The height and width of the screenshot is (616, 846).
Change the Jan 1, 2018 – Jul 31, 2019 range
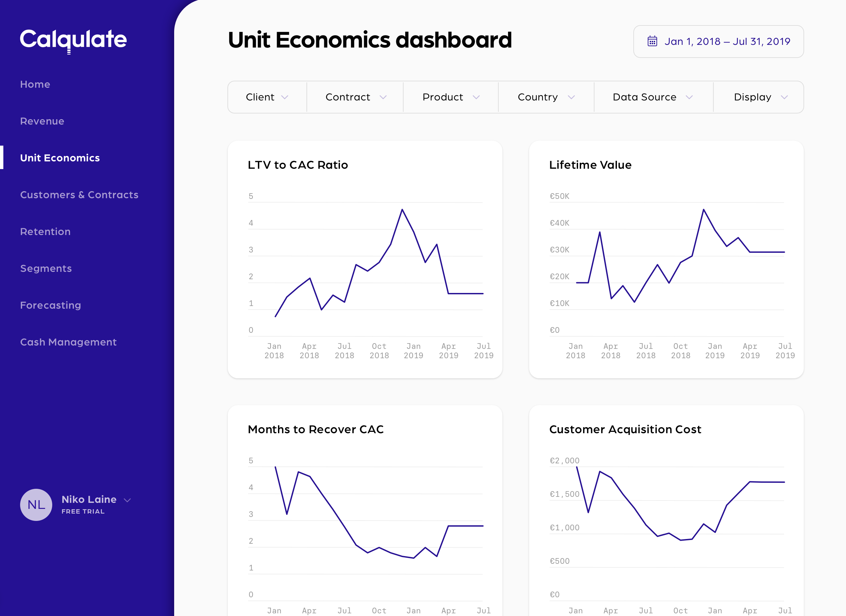(727, 42)
